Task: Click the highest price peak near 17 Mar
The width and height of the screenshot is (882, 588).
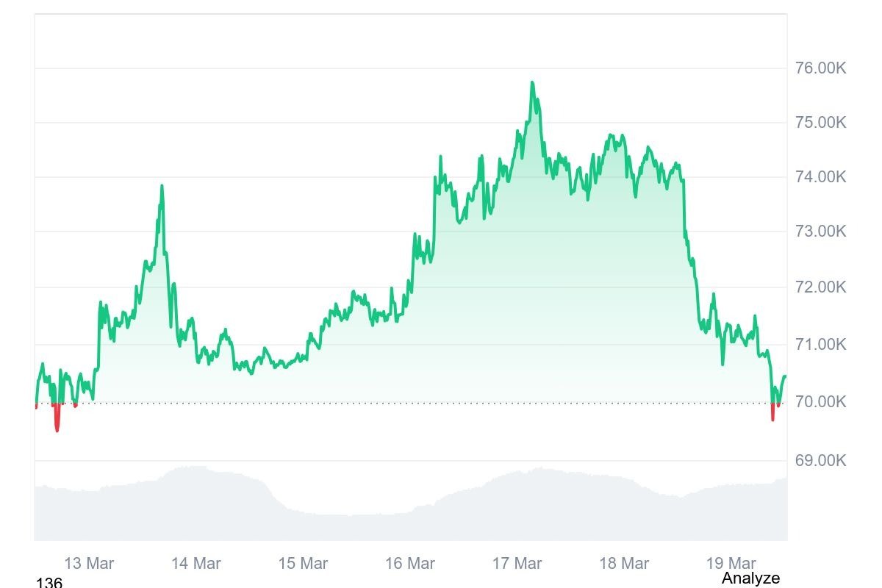Action: (532, 83)
